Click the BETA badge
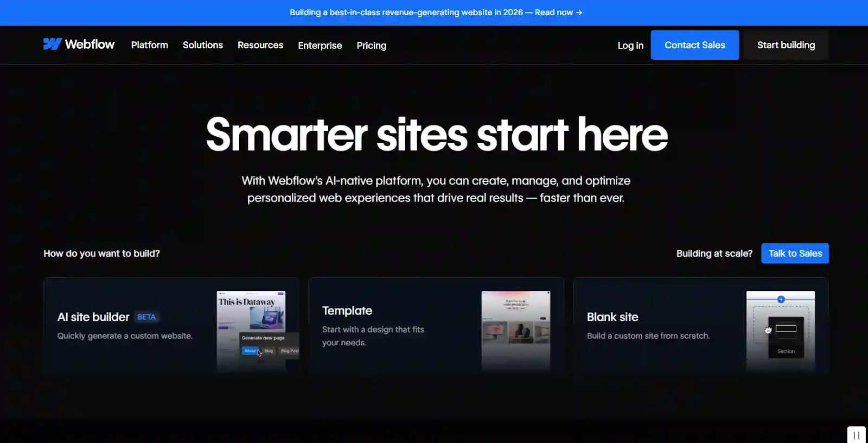Image resolution: width=868 pixels, height=443 pixels. (146, 317)
